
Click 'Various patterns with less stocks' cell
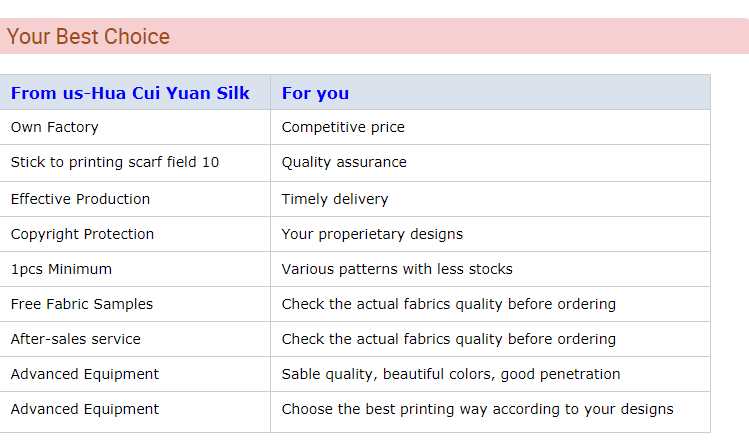[397, 269]
